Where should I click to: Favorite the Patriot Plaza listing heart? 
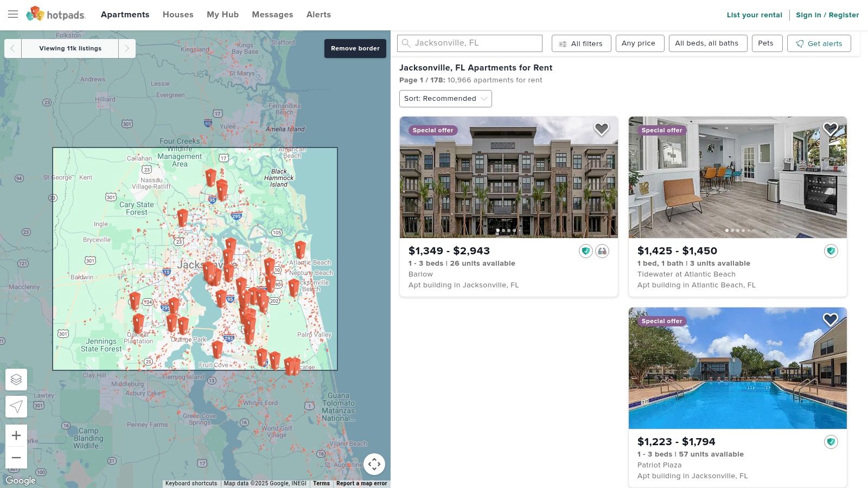(x=831, y=320)
